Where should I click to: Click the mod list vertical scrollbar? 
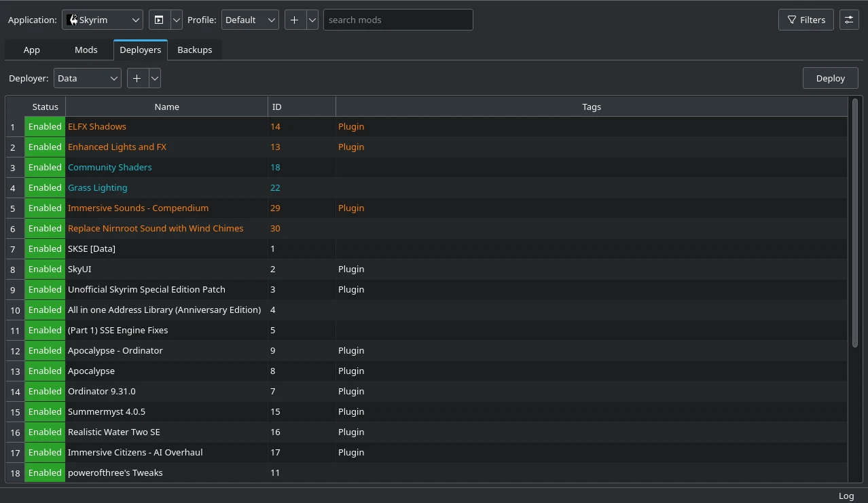point(855,224)
